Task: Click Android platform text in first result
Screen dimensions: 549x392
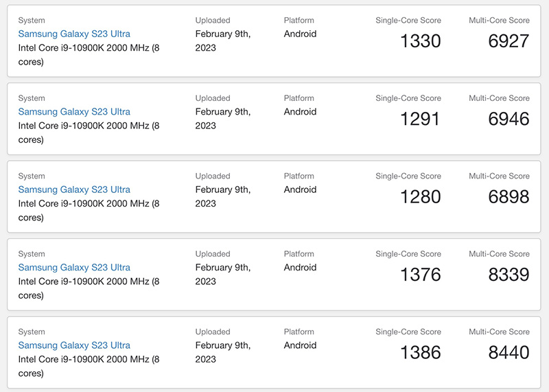Action: 300,34
